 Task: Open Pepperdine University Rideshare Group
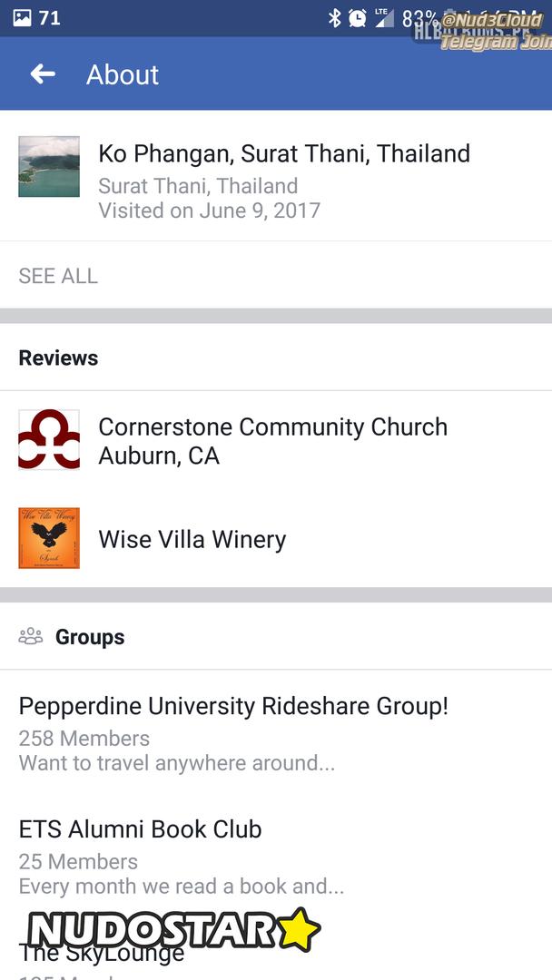click(x=233, y=706)
